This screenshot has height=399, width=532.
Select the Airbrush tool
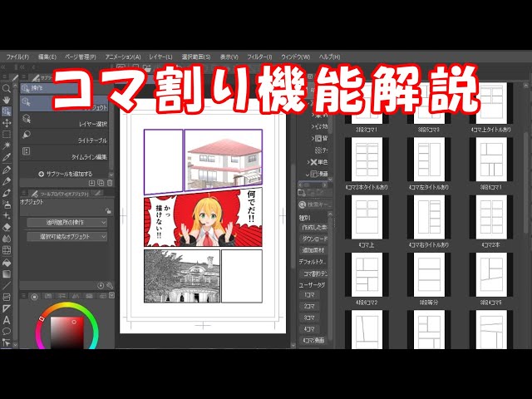pyautogui.click(x=6, y=204)
